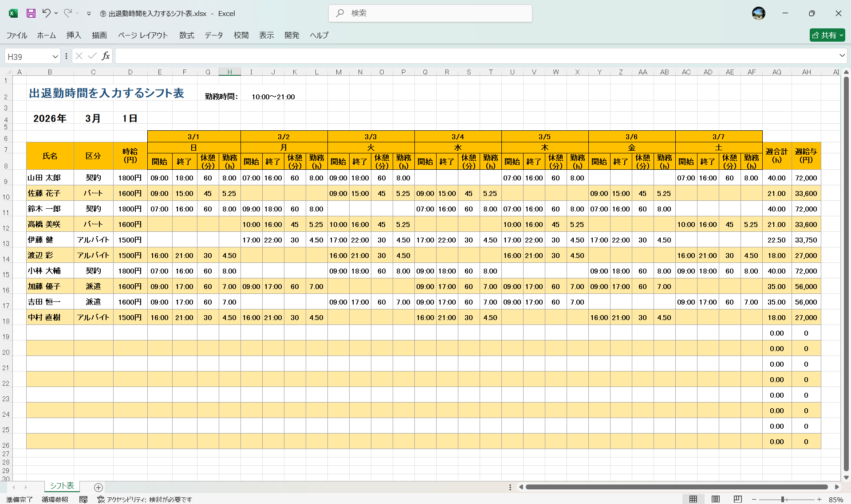The image size is (851, 504).
Task: Start macro recording from status bar
Action: pos(83,500)
